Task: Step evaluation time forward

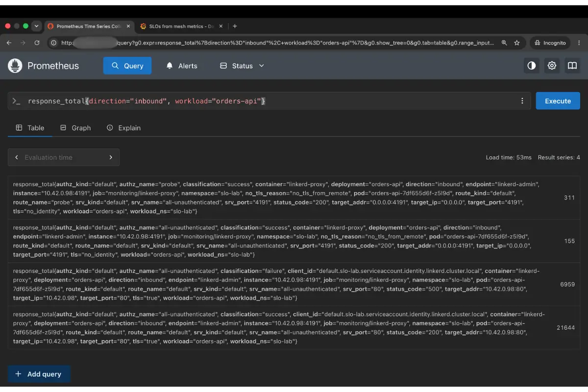Action: pyautogui.click(x=111, y=157)
